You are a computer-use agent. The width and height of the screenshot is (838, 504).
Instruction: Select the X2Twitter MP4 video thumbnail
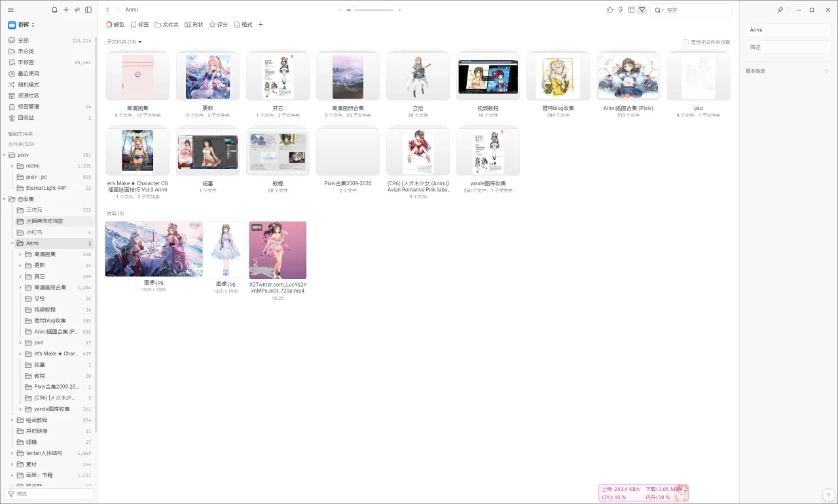coord(278,250)
